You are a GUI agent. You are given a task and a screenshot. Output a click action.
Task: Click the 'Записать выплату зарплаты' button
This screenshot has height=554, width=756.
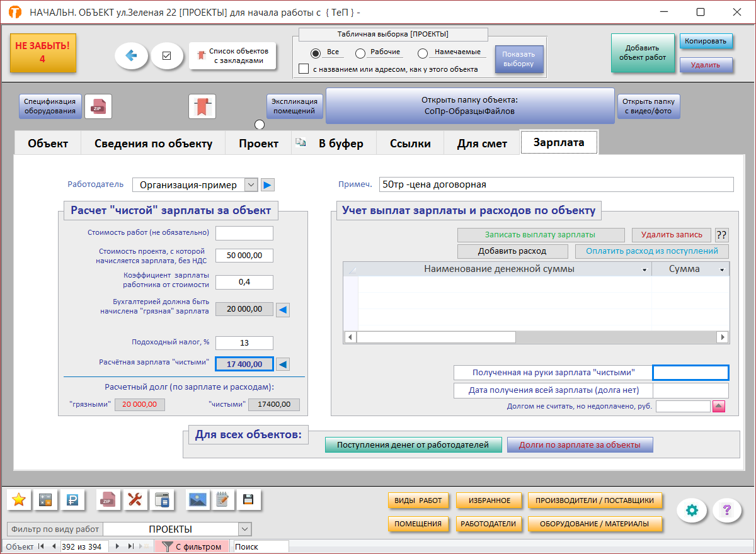541,234
